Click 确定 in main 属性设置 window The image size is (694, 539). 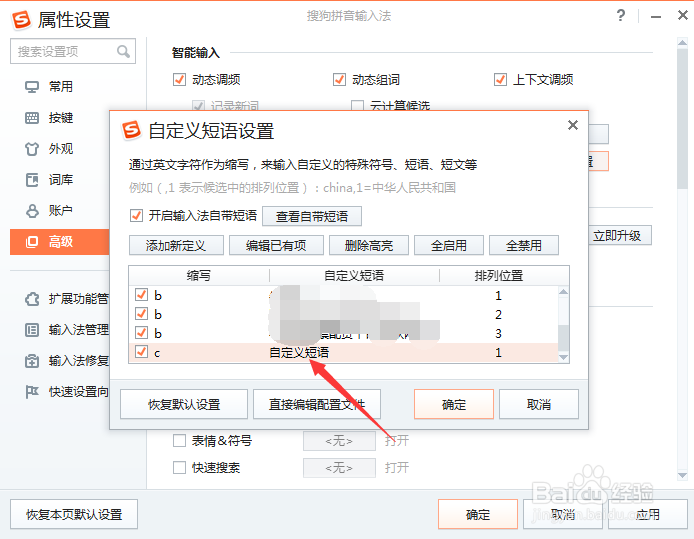[478, 514]
